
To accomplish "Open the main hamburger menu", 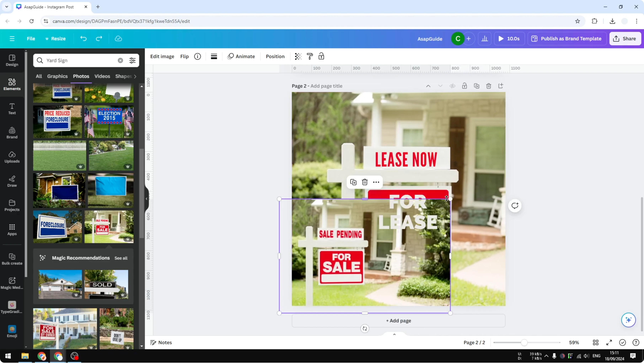I will (x=12, y=39).
